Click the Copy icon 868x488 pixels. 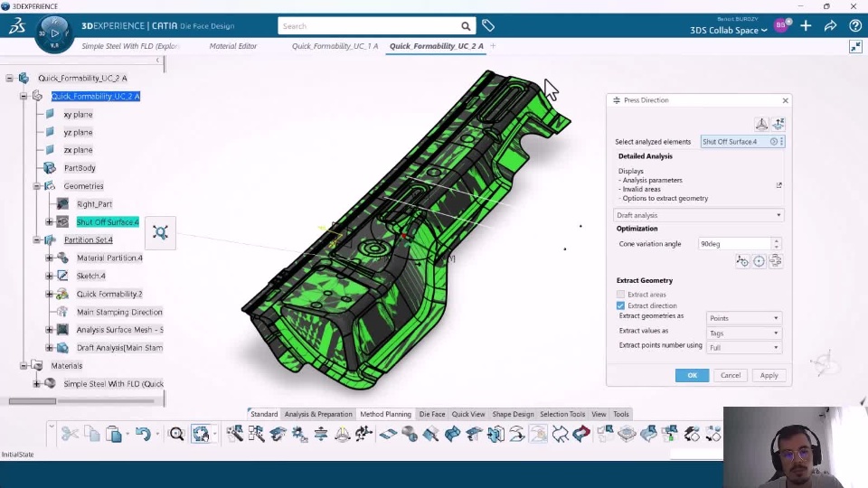click(92, 434)
